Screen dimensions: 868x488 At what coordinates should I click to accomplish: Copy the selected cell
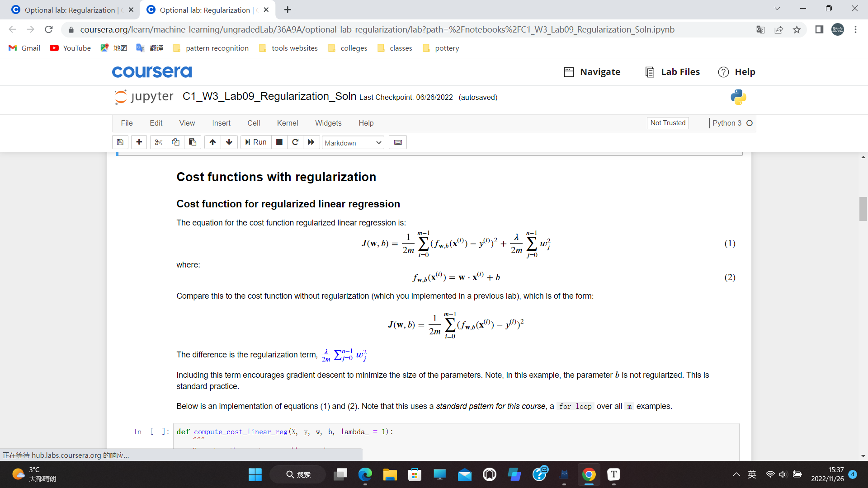(175, 142)
